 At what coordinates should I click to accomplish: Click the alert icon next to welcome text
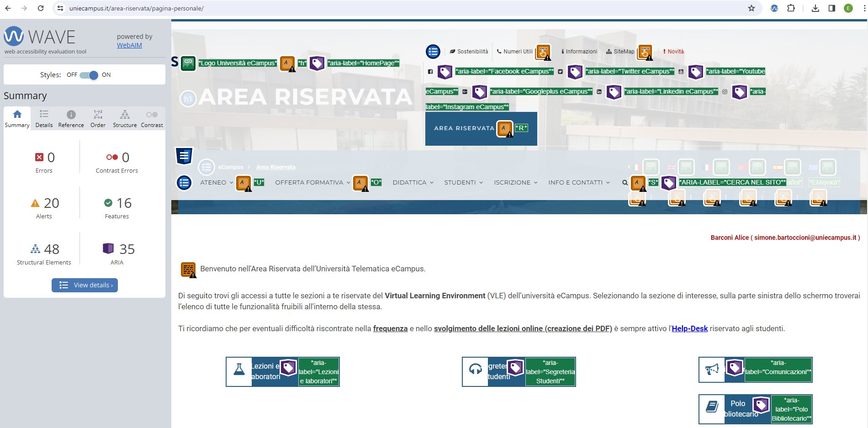(188, 270)
